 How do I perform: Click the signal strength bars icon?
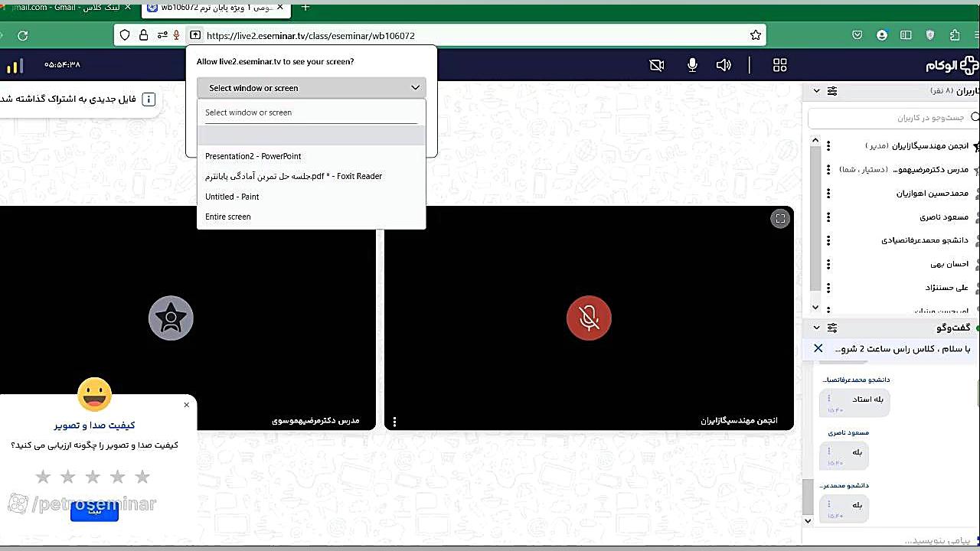(x=15, y=66)
